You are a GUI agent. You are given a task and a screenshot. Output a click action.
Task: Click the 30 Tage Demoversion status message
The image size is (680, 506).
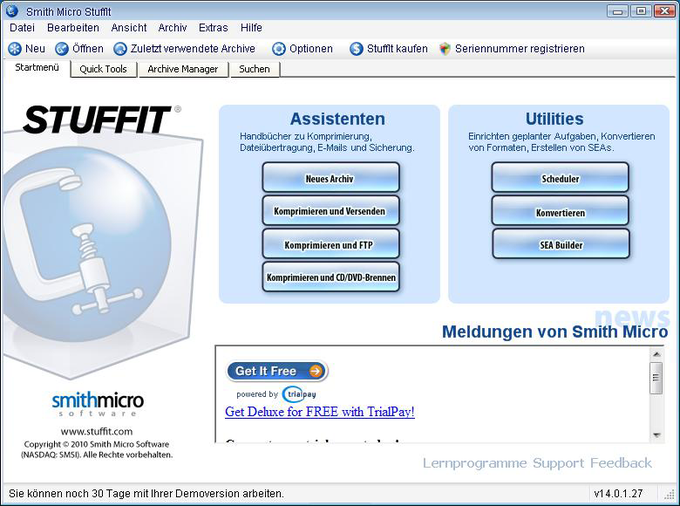pyautogui.click(x=146, y=493)
